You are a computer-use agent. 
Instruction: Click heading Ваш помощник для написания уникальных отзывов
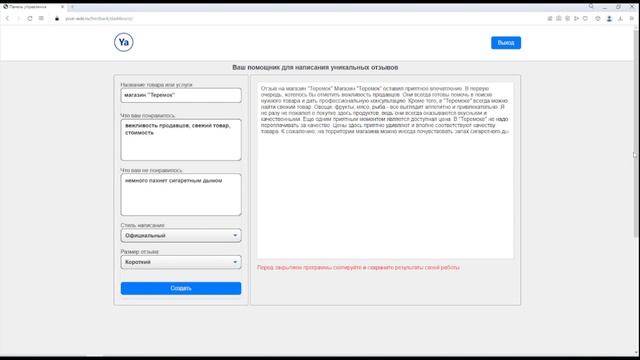[x=315, y=67]
